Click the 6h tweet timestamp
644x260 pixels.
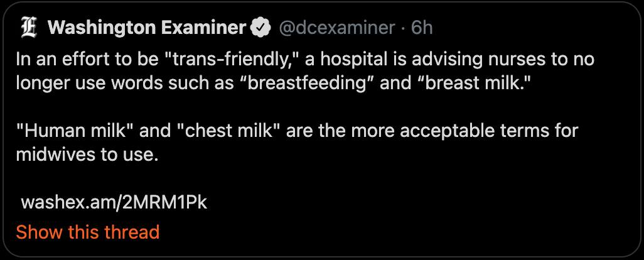pos(422,28)
